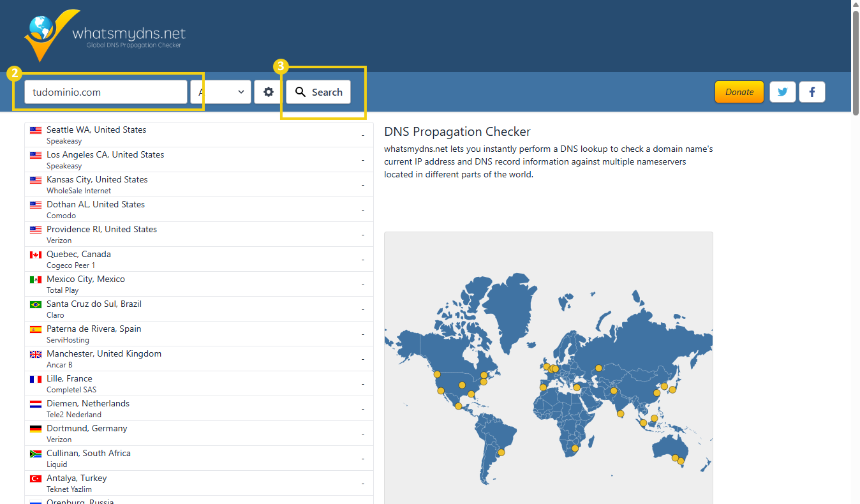Click the Brazil flag beside Santa Cruz do Sul

pos(36,305)
